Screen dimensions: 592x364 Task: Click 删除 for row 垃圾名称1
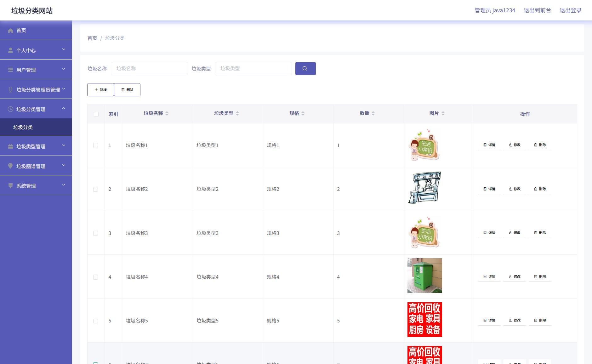click(540, 145)
